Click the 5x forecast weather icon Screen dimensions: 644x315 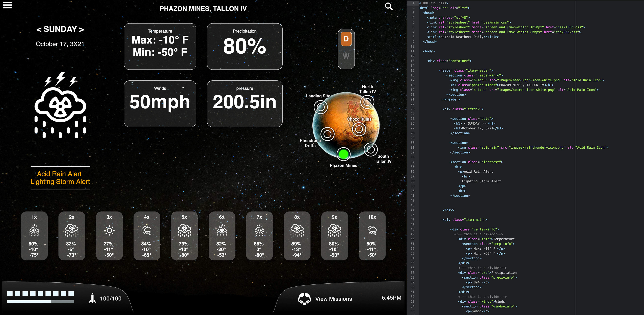[x=184, y=230]
